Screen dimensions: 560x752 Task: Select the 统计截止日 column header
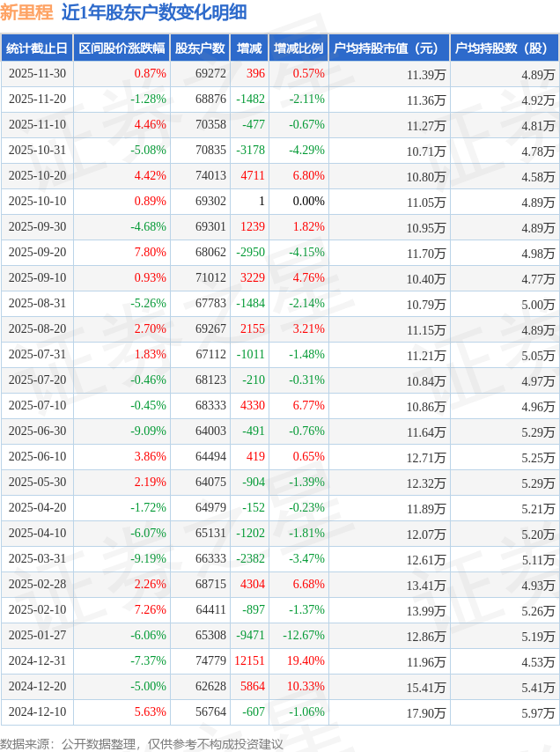37,48
